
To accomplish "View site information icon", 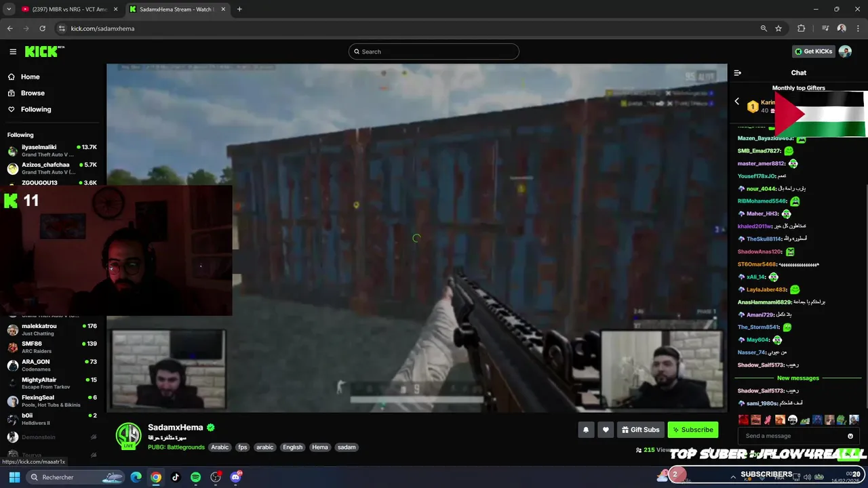I will tap(62, 28).
